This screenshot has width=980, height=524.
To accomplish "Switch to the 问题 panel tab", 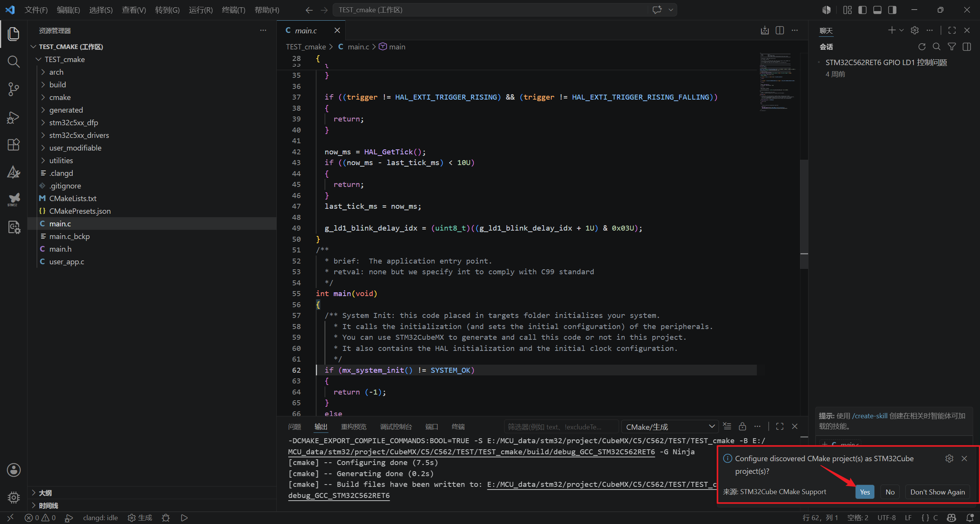I will [294, 427].
